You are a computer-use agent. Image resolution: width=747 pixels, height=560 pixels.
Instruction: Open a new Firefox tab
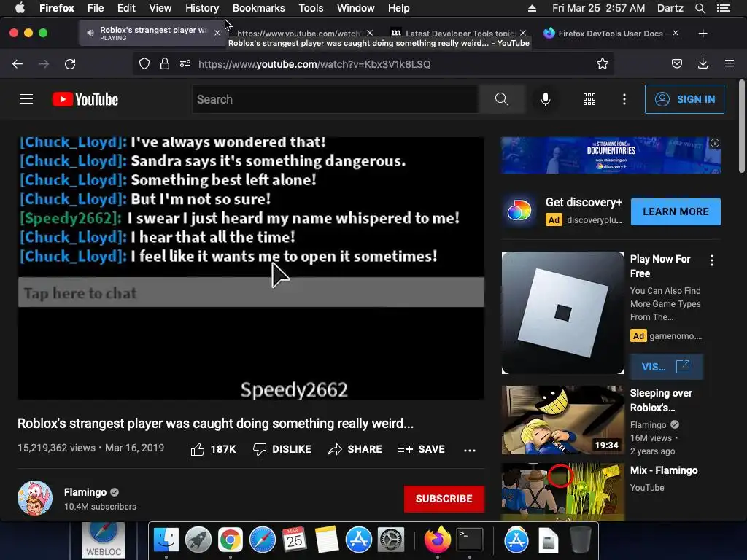click(x=703, y=34)
